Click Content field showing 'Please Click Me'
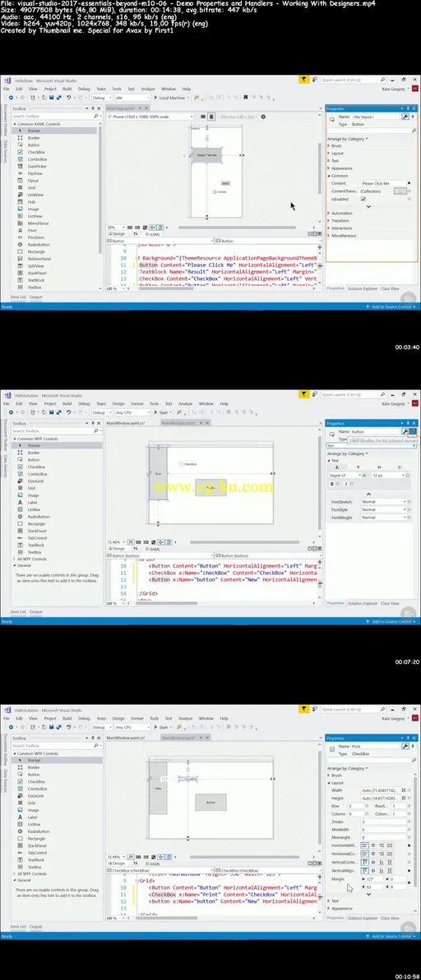421x980 pixels. point(383,183)
